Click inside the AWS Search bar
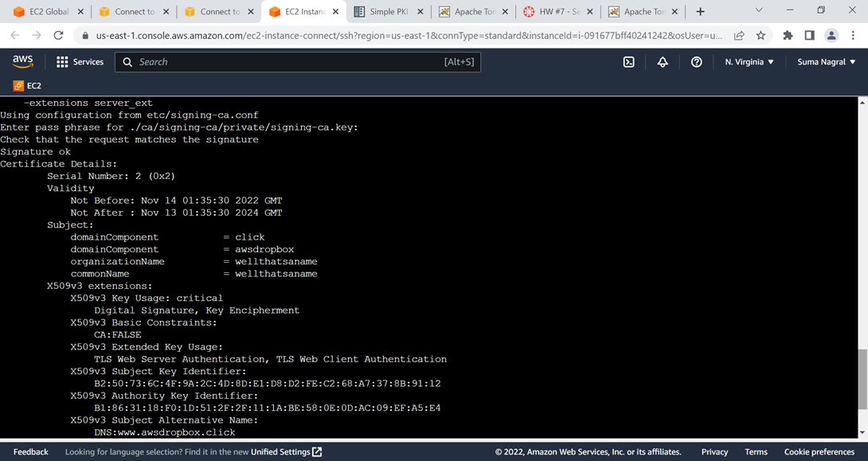The image size is (868, 461). (x=295, y=61)
